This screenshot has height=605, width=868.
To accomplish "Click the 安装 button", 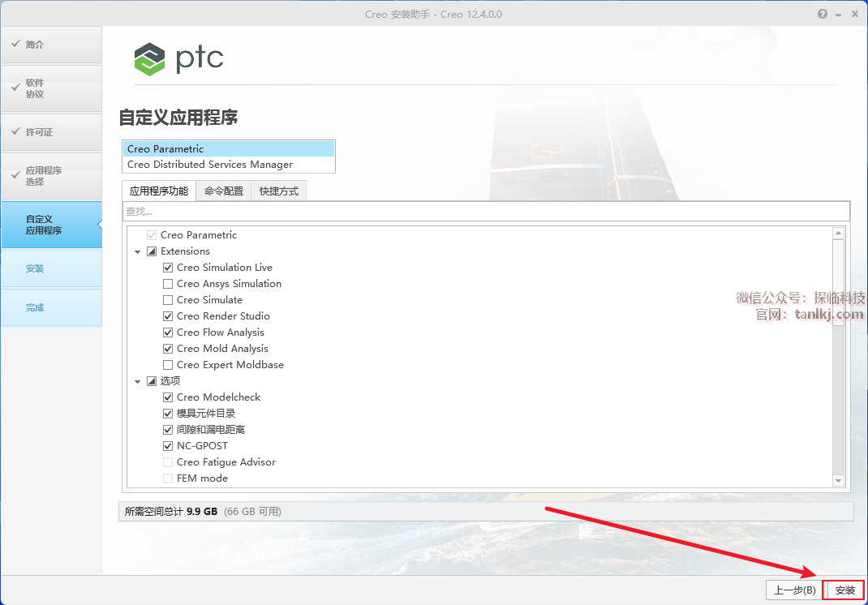I will (x=843, y=590).
